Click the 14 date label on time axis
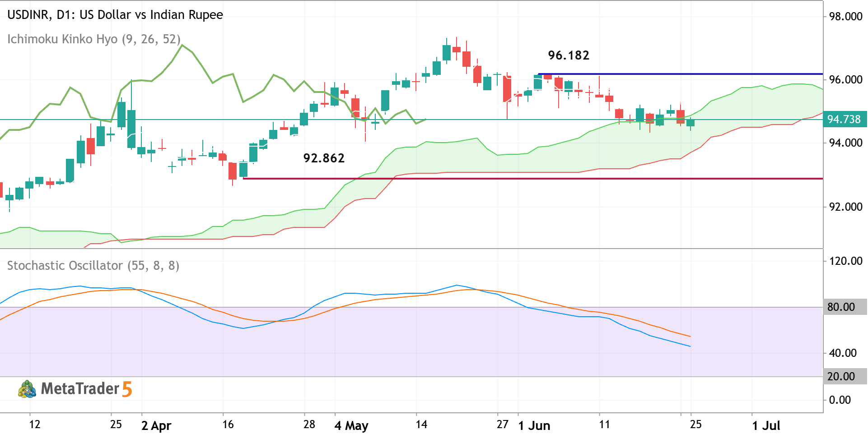Screen dimensions: 868x434 tap(421, 425)
